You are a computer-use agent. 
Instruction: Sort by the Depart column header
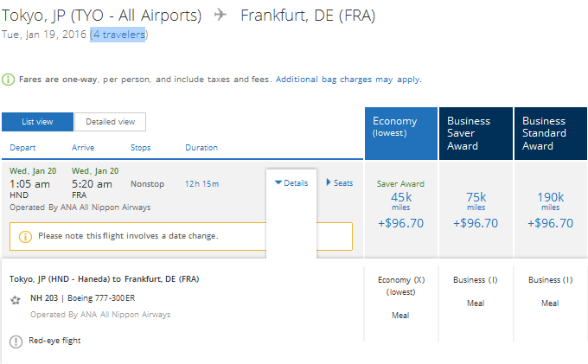22,148
